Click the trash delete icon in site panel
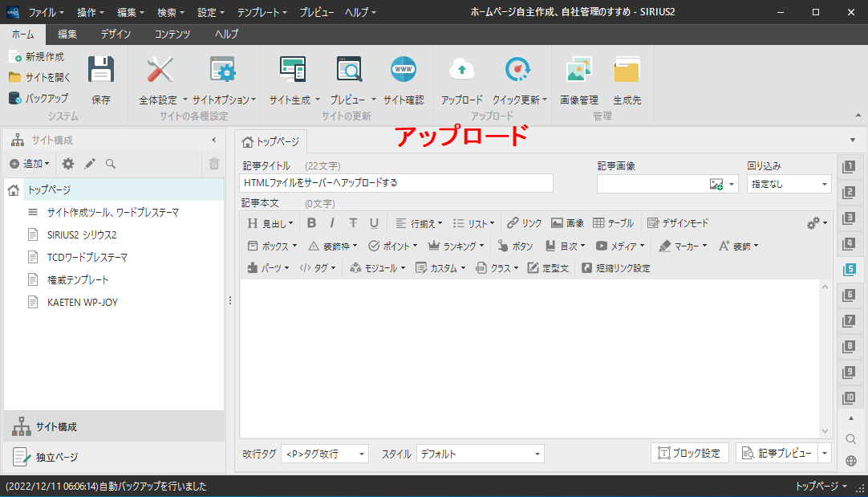Screen dimensions: 868x497 coord(214,164)
